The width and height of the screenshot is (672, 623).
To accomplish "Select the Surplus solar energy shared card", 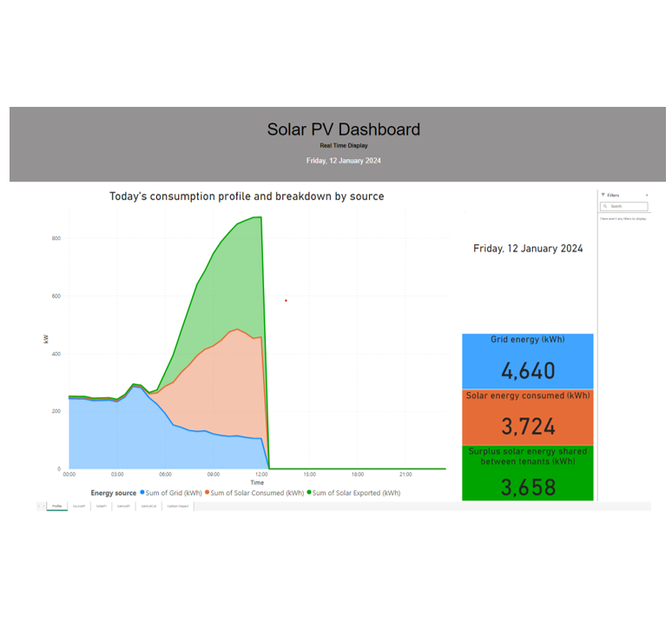I will pyautogui.click(x=528, y=473).
